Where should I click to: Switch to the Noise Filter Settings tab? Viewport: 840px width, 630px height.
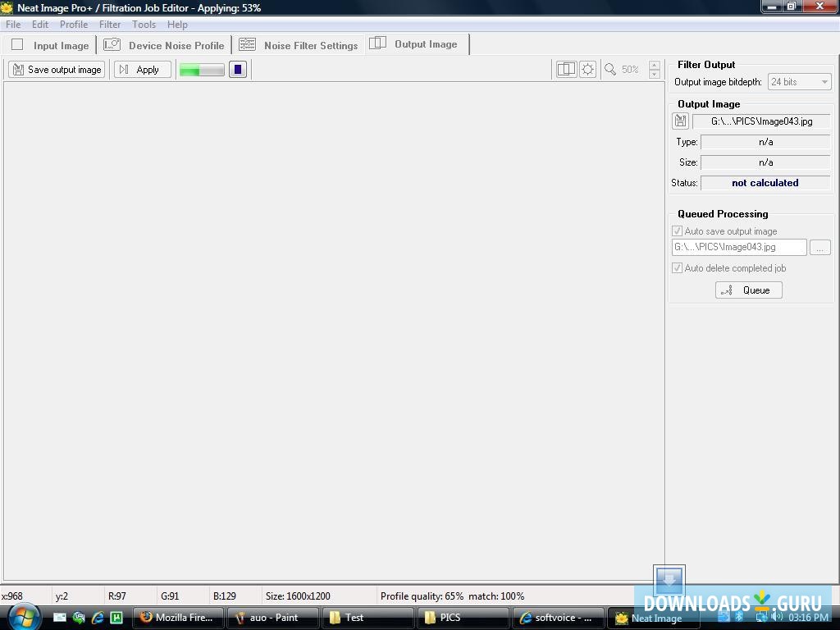point(299,46)
